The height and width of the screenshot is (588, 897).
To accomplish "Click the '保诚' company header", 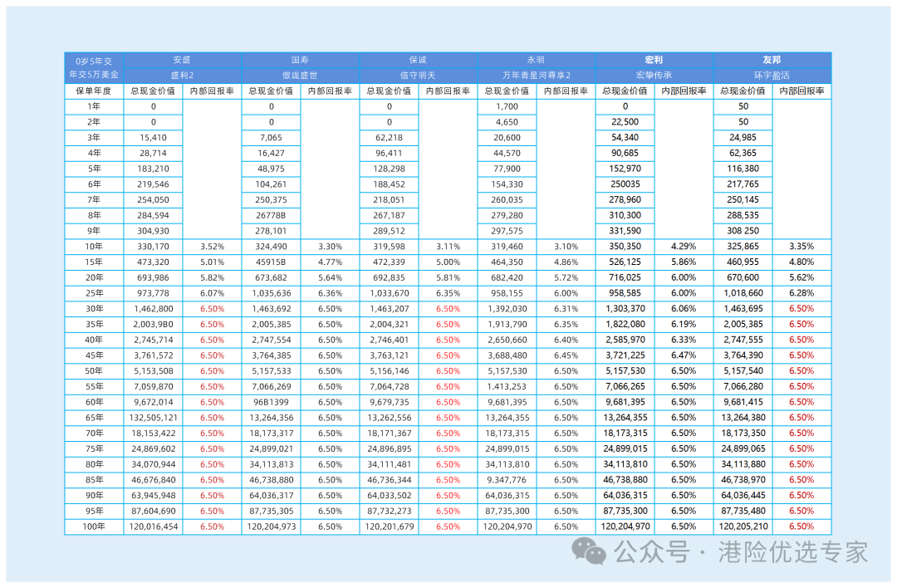I will tap(418, 60).
